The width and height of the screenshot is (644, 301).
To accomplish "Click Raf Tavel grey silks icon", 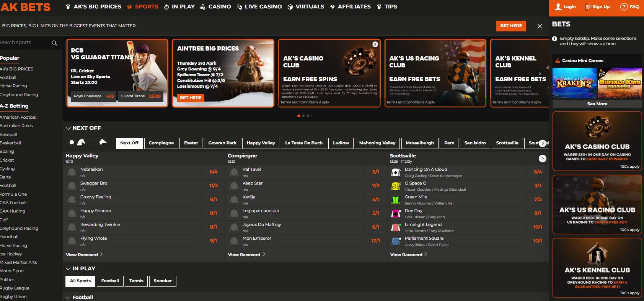I will [x=234, y=172].
